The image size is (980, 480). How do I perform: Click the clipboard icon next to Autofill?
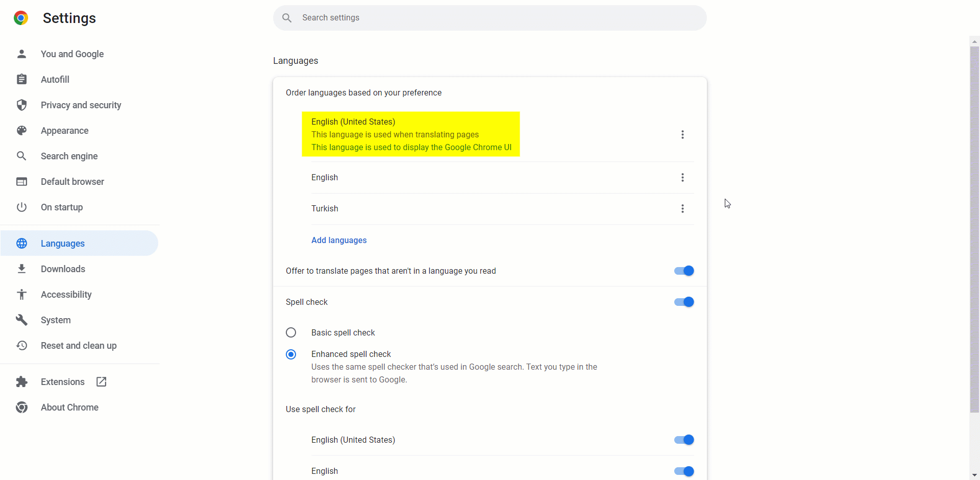click(21, 79)
